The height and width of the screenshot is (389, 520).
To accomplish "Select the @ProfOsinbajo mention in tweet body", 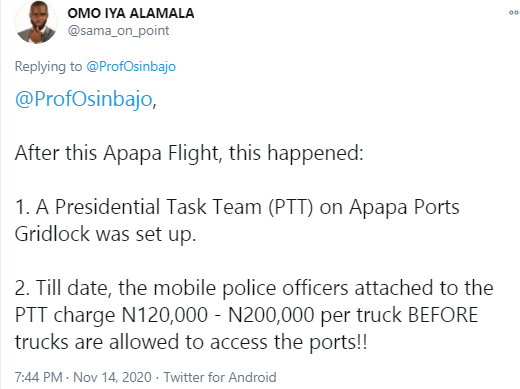I will click(x=84, y=99).
